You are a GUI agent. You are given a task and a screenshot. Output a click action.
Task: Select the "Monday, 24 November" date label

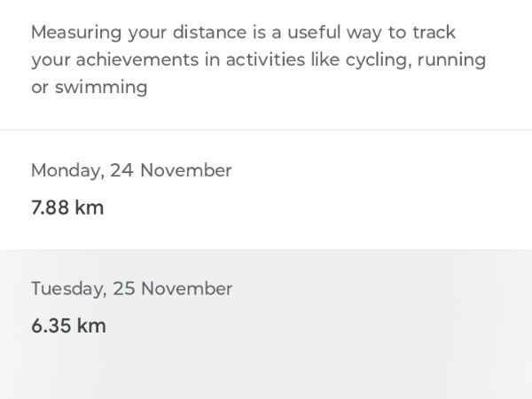[x=131, y=170]
